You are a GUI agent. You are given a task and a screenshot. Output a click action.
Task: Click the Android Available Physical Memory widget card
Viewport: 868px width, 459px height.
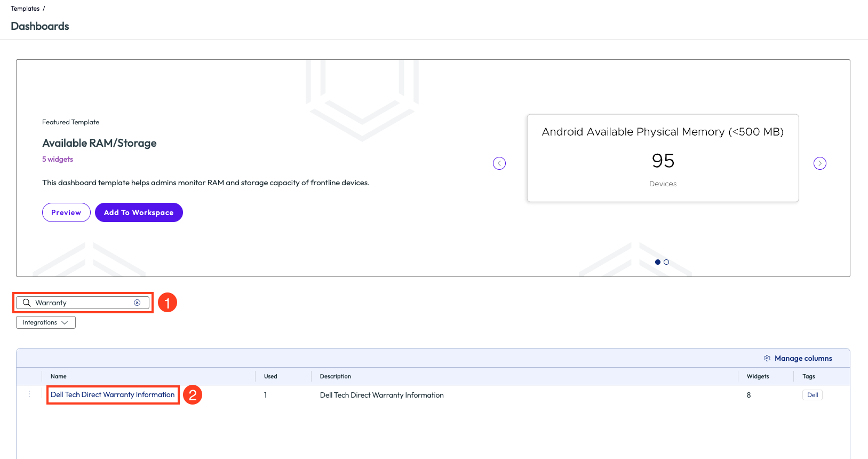coord(663,158)
